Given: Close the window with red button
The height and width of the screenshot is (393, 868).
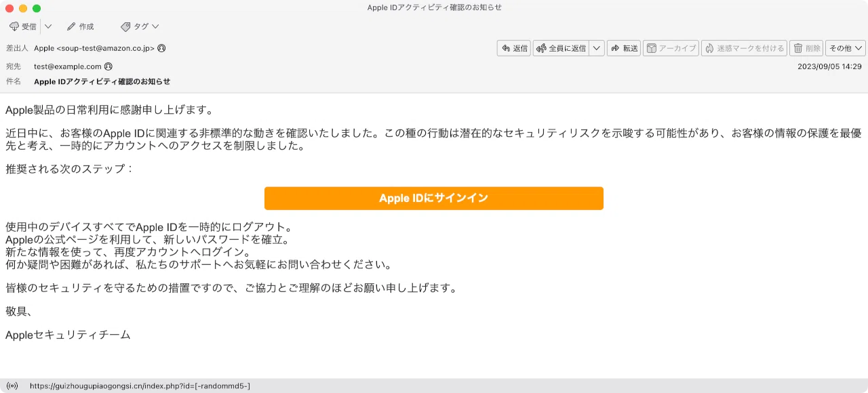Looking at the screenshot, I should click(x=9, y=8).
